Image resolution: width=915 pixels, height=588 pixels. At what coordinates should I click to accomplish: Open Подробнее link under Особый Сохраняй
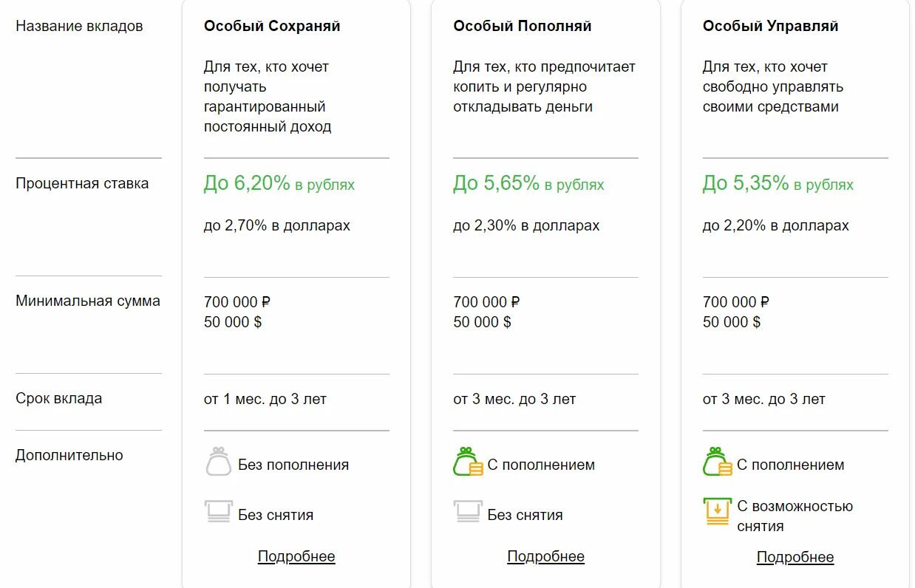coord(296,556)
